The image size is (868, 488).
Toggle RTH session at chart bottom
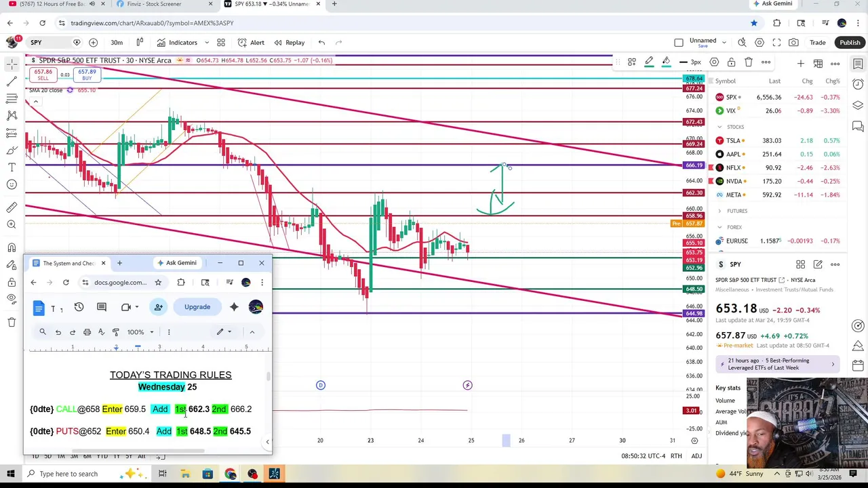coord(676,456)
